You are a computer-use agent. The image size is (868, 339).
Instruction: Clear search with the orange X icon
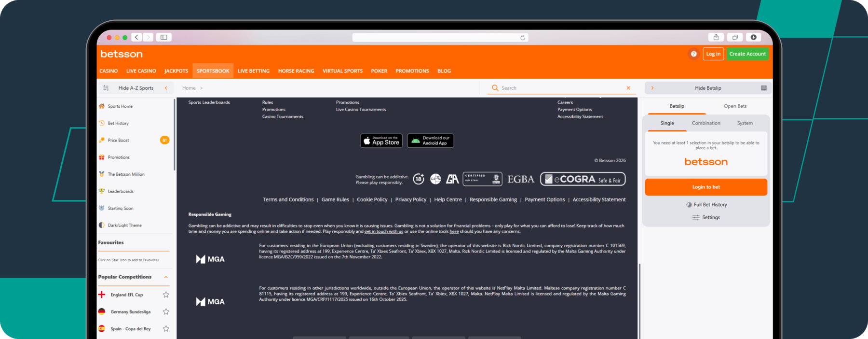coord(628,88)
